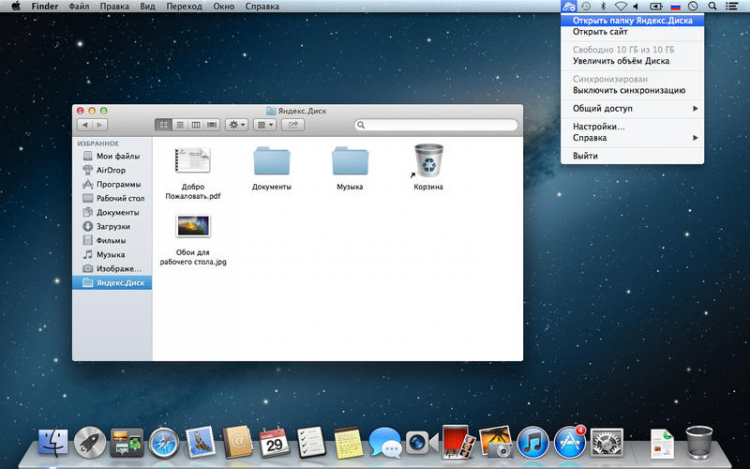The image size is (750, 469).
Task: Open the App Store dock icon
Action: (569, 441)
